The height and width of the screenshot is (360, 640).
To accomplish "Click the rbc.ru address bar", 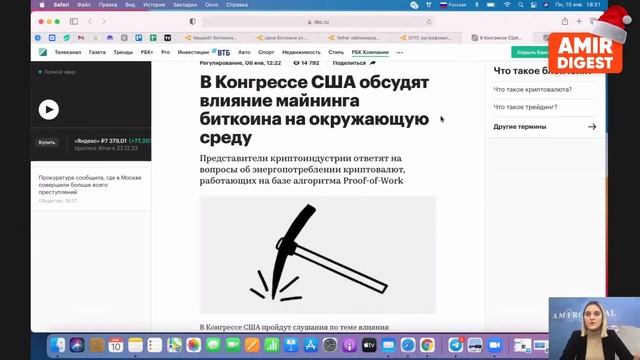I will [x=318, y=22].
